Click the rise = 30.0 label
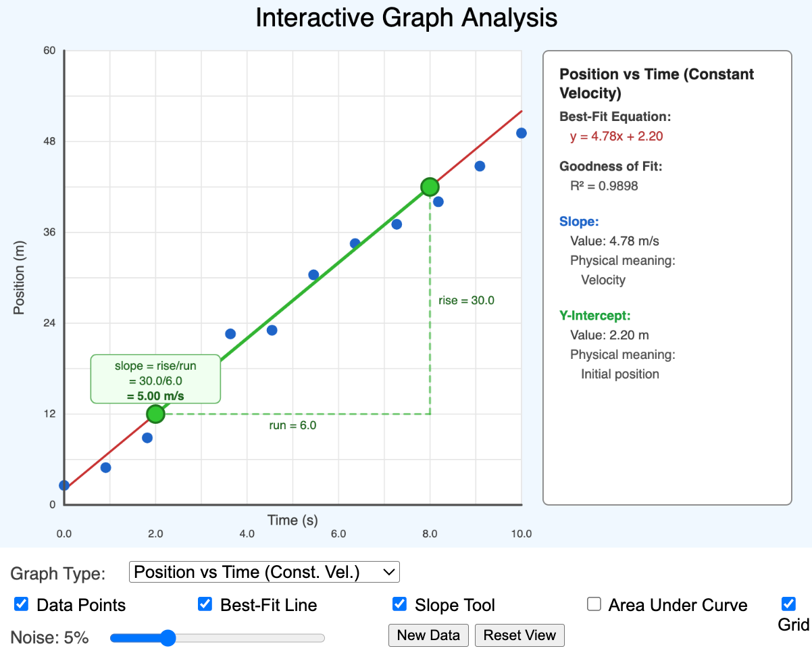812x657 pixels. point(465,300)
